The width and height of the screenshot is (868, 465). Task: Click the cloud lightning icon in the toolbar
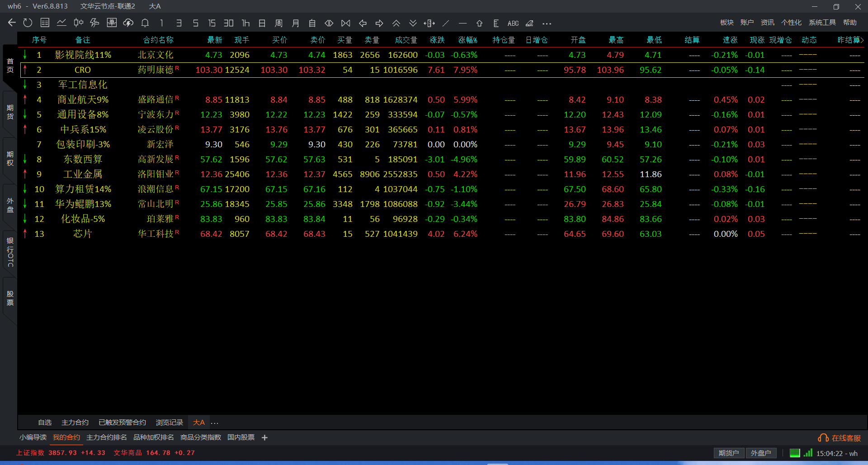pyautogui.click(x=128, y=23)
